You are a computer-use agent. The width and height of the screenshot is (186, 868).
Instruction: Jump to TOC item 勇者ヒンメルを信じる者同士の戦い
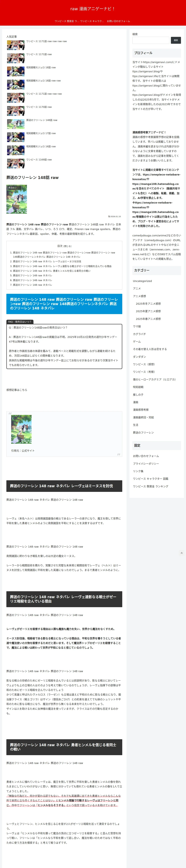[52, 271]
